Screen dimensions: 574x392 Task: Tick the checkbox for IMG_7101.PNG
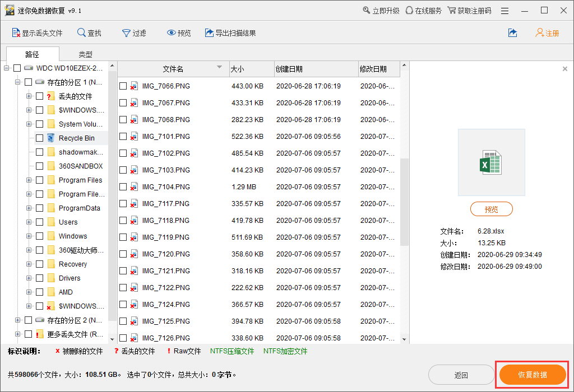123,137
